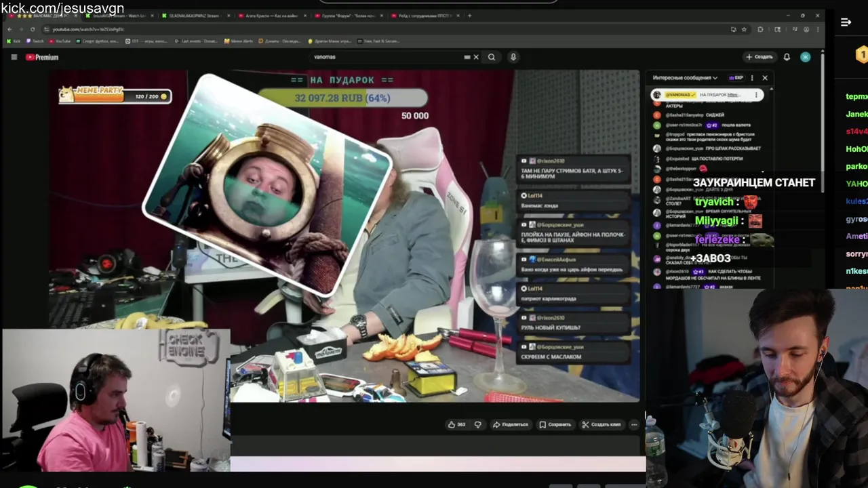The image size is (868, 488).
Task: Open more video actions (three dots)
Action: coord(634,424)
